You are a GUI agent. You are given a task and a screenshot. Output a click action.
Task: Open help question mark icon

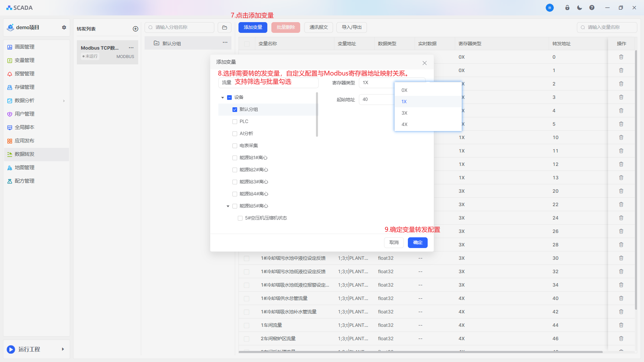coord(592,8)
